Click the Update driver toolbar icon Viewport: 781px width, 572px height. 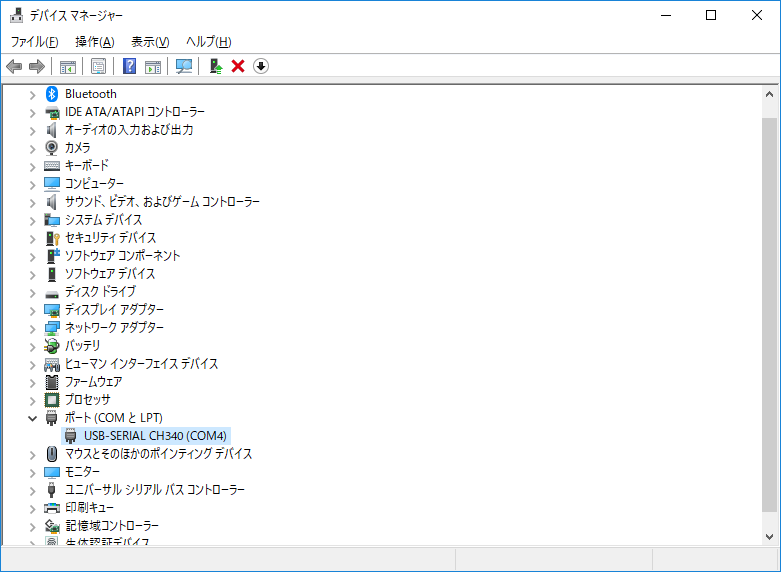[x=216, y=66]
